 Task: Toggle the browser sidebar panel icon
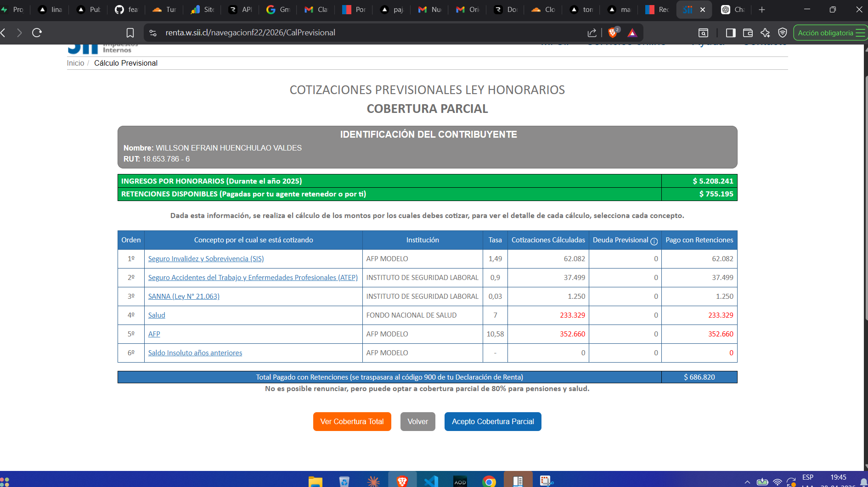731,33
